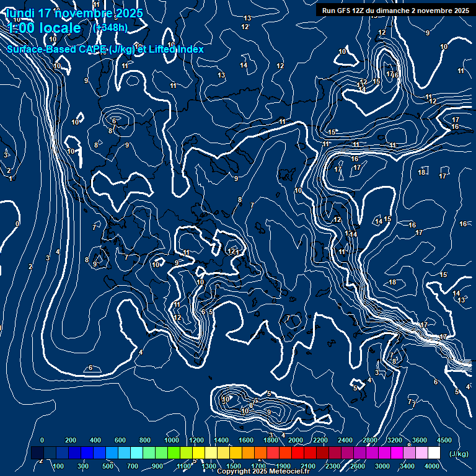Select the legend value '3200'
This screenshot has width=476, height=476.
click(395, 440)
